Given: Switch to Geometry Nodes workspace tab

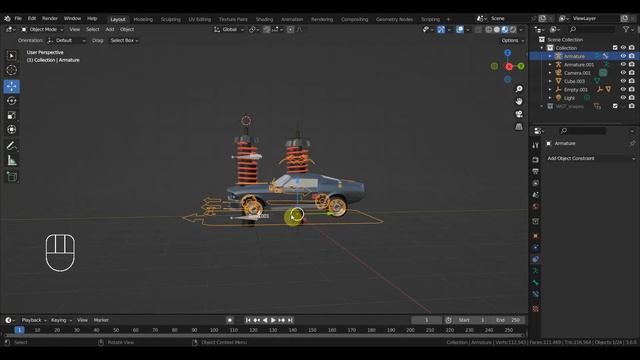Looking at the screenshot, I should click(x=394, y=19).
